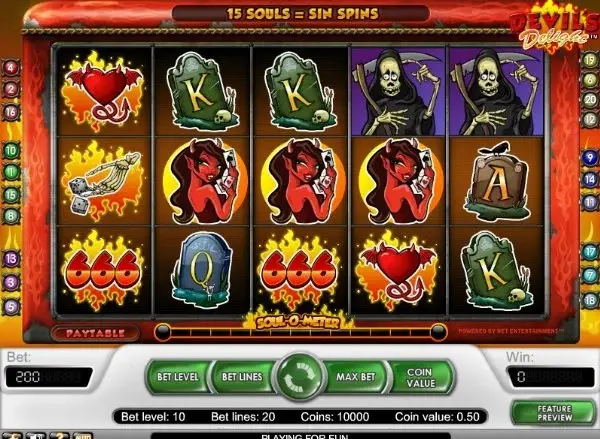
Task: Select payline number 4 marker
Action: pos(11,68)
